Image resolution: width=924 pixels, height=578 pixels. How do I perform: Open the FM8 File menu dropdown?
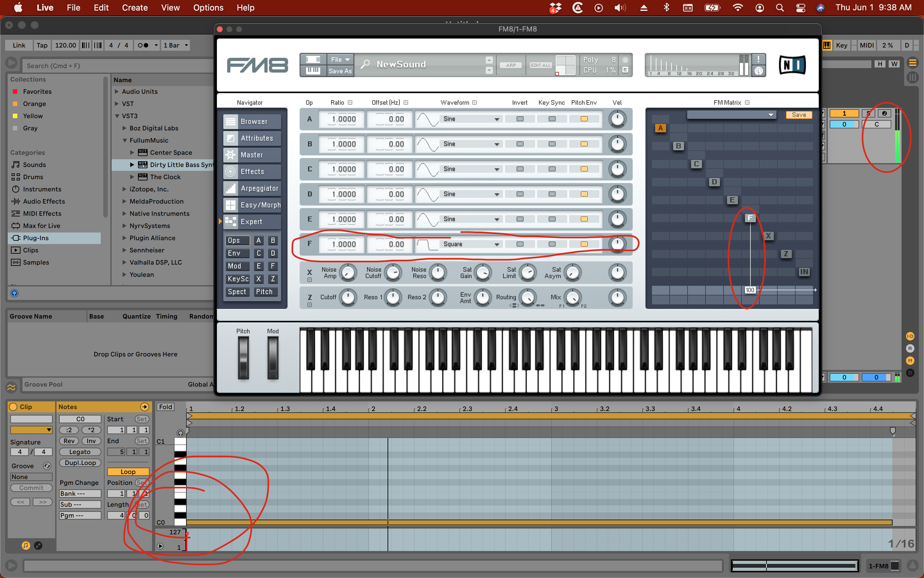(x=340, y=59)
